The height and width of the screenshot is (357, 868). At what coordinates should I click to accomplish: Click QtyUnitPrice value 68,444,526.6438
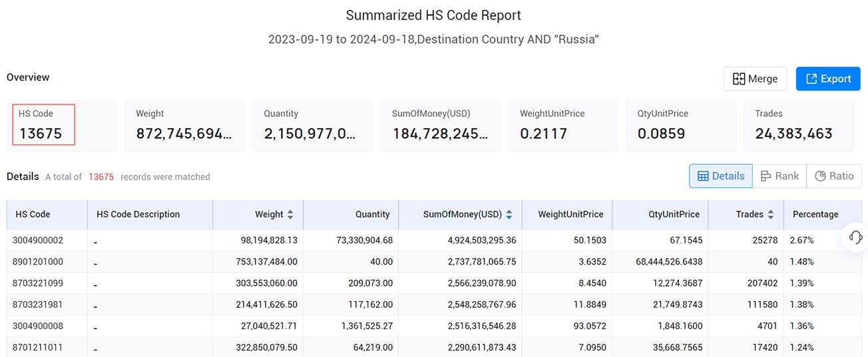click(669, 261)
